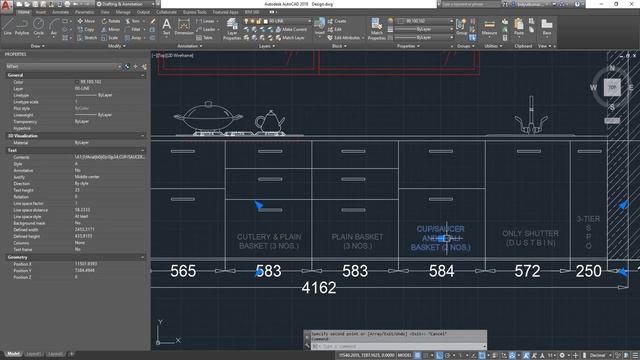Click the Linear dimension button
This screenshot has width=640, height=360.
coord(206,21)
